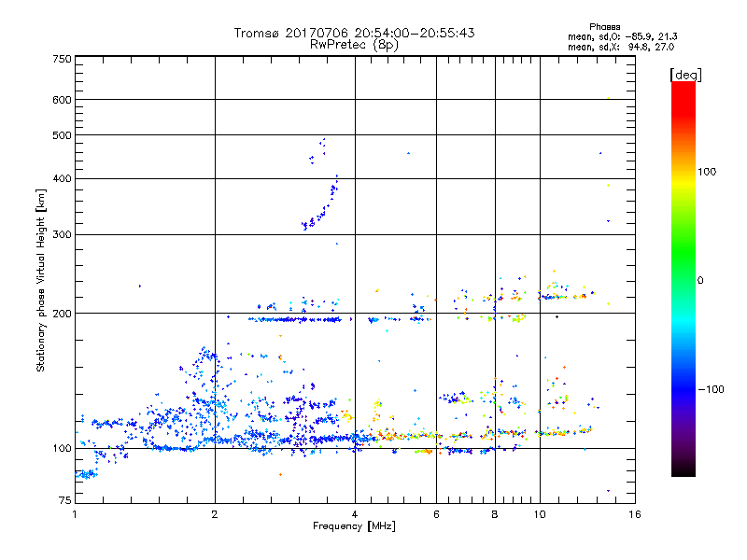Viewport: 747px width, 560px height.
Task: Click y-axis tick label '200'
Action: (62, 314)
